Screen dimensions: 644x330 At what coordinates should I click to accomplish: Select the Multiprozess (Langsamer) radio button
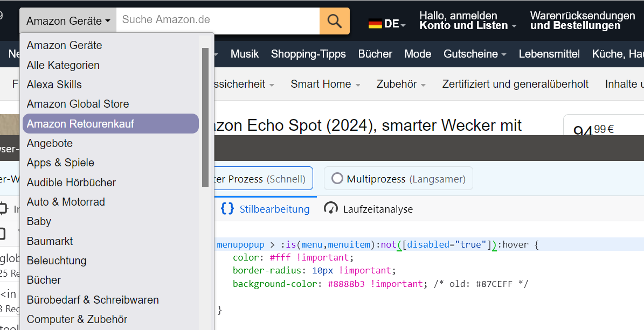coord(337,179)
